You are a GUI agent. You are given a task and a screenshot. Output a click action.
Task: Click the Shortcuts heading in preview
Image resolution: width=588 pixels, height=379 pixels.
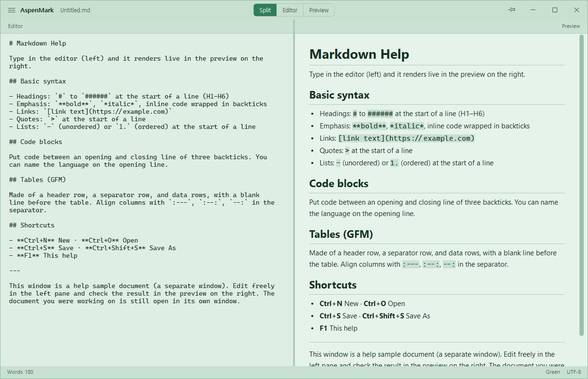pos(333,285)
